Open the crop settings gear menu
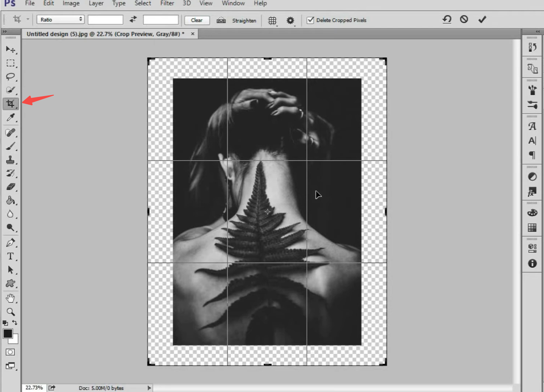Image resolution: width=544 pixels, height=392 pixels. (x=291, y=20)
